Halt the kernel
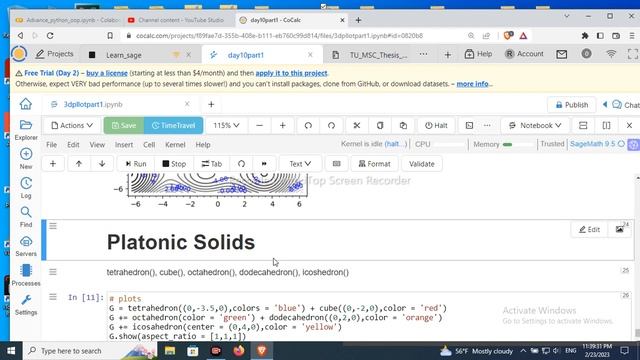 point(436,125)
